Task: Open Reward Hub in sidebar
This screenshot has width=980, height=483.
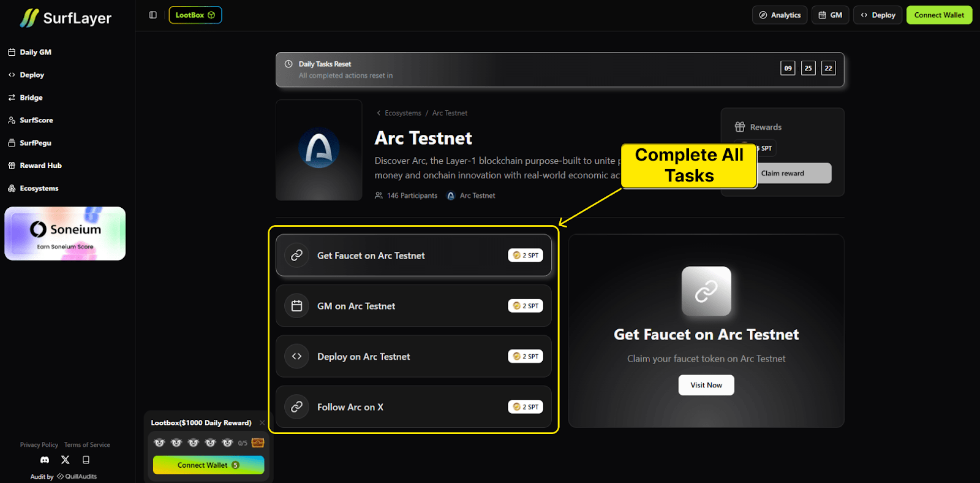Action: [34, 165]
